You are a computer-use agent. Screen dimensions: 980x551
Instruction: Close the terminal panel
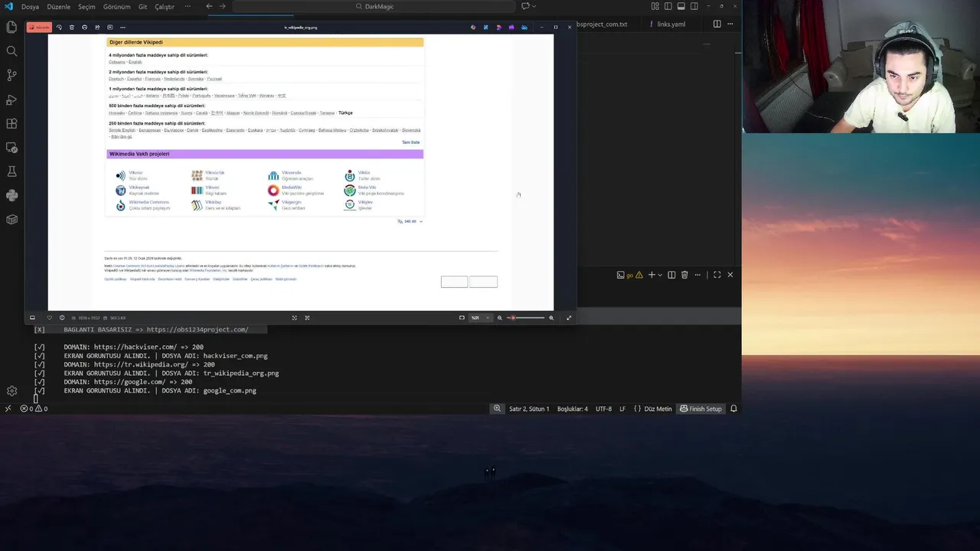730,275
